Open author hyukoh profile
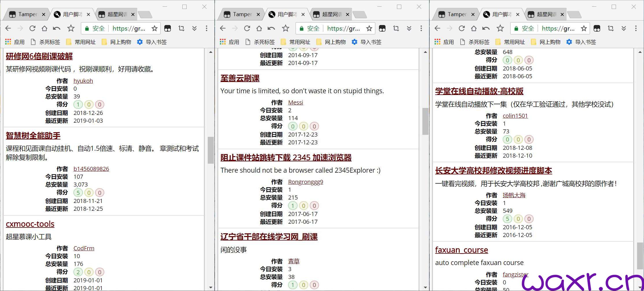Screen dimensions: 644x291 point(83,81)
